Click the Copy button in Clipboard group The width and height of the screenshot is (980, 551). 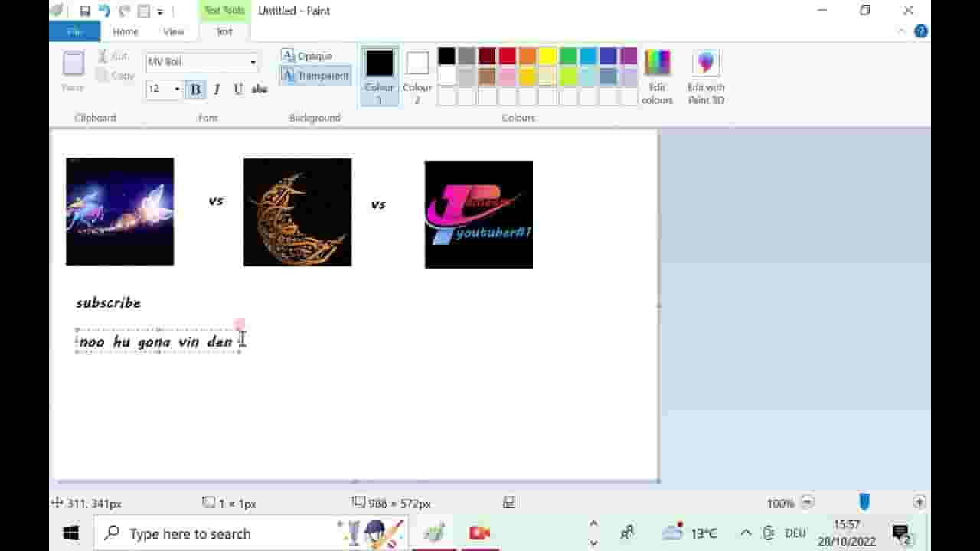(116, 75)
